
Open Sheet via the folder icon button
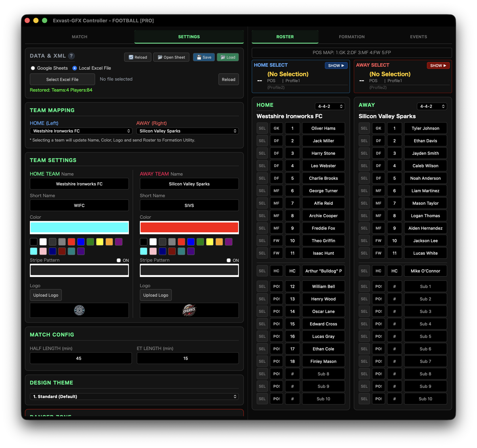pos(171,57)
